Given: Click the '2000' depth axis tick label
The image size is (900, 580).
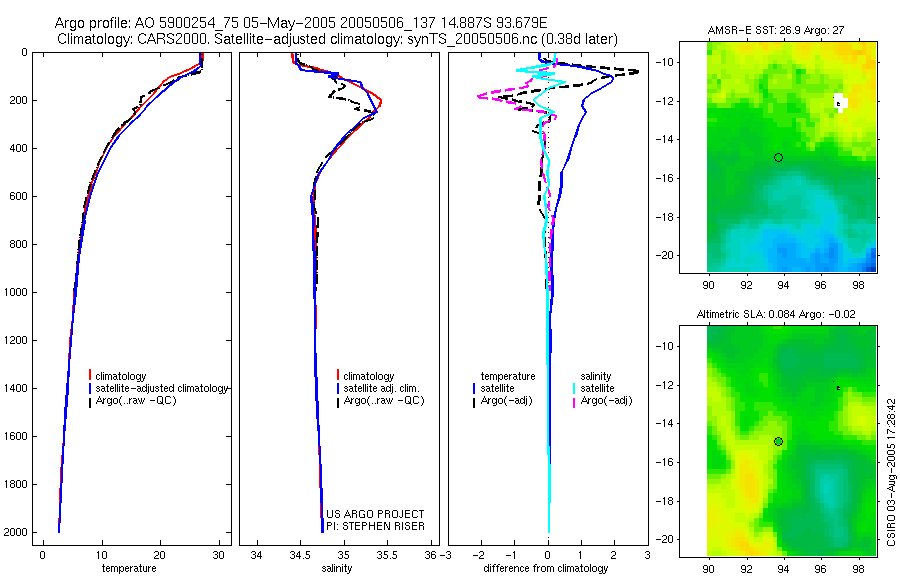Looking at the screenshot, I should [x=17, y=532].
